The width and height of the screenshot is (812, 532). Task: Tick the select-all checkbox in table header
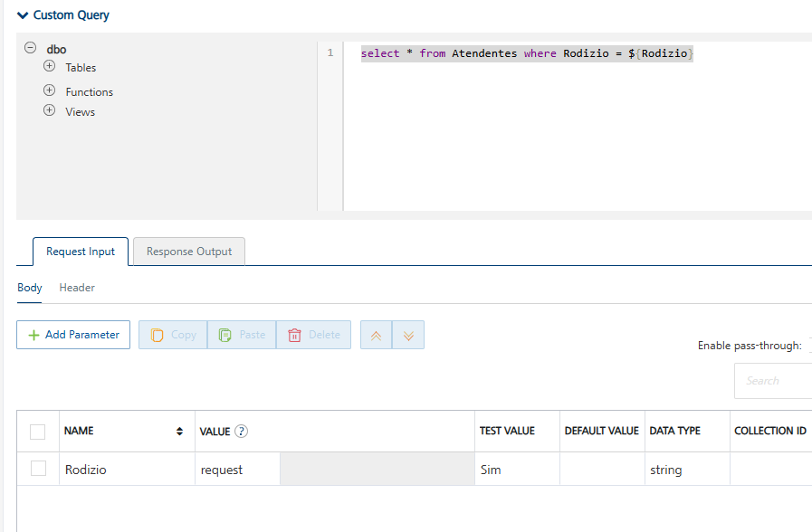(x=38, y=432)
